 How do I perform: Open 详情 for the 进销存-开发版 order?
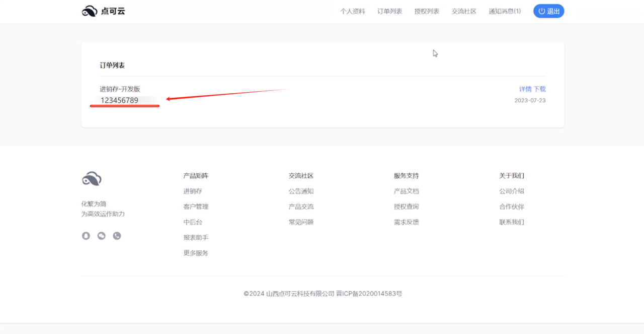[525, 89]
